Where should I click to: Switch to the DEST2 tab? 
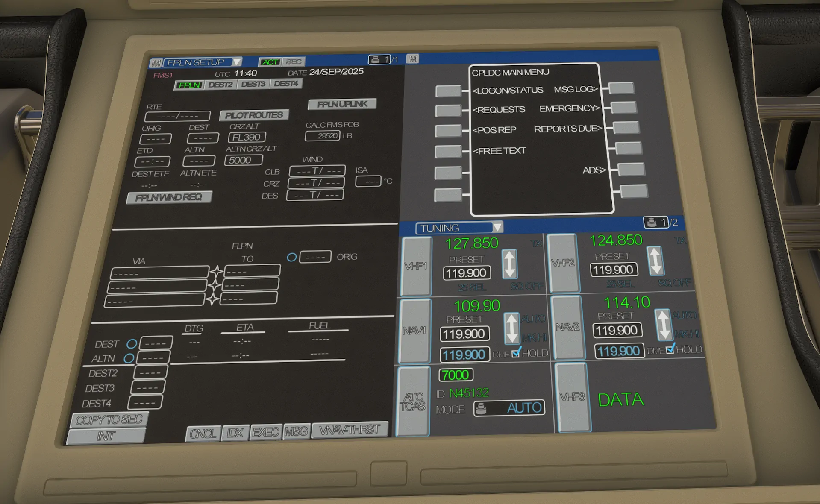point(220,85)
